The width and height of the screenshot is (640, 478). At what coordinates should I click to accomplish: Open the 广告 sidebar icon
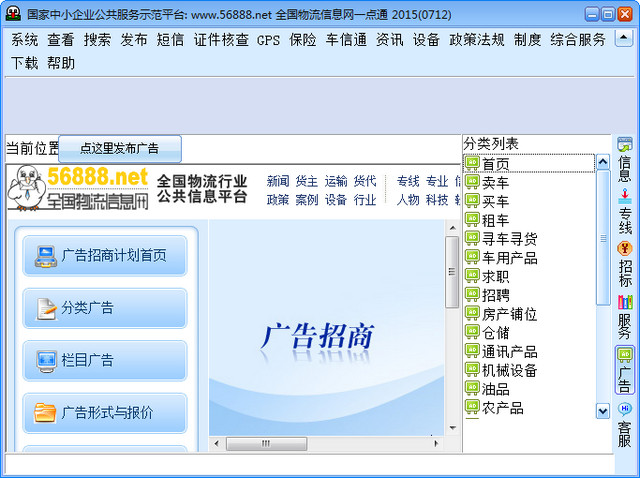pos(624,370)
